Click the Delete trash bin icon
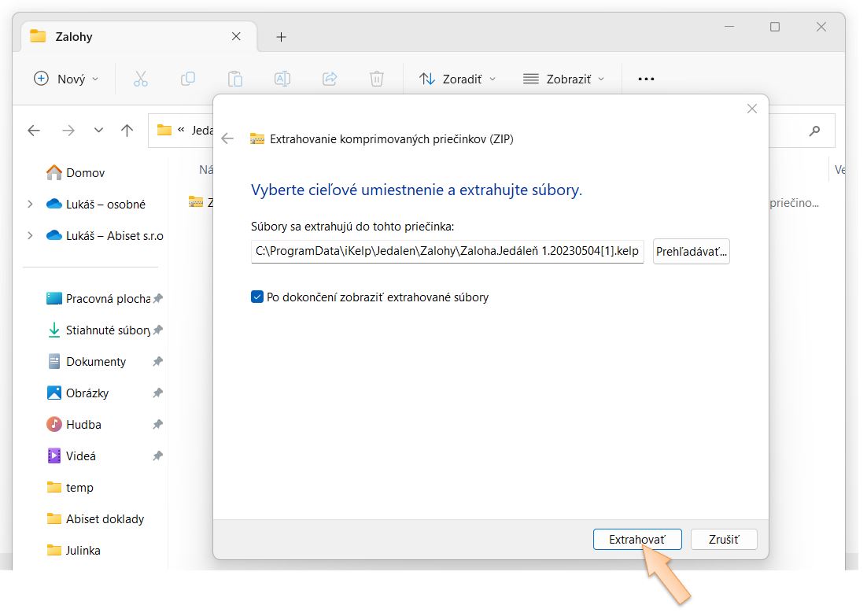The width and height of the screenshot is (867, 616). click(x=377, y=79)
